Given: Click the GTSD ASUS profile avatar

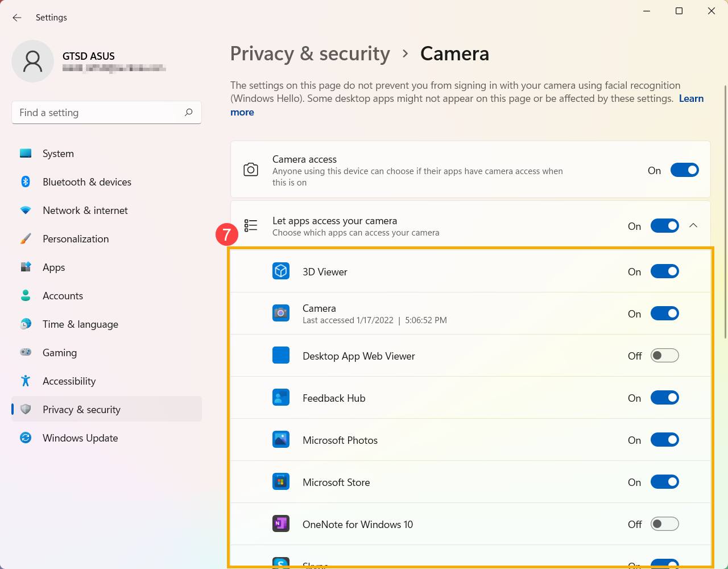Looking at the screenshot, I should tap(32, 61).
